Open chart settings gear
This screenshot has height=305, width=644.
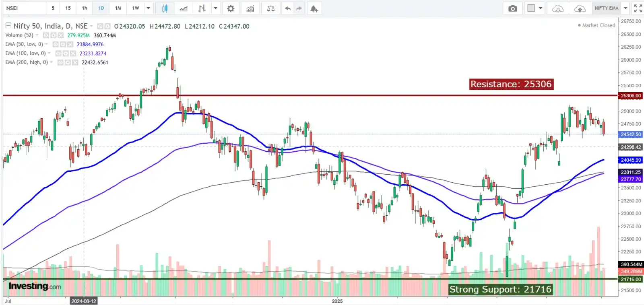231,8
